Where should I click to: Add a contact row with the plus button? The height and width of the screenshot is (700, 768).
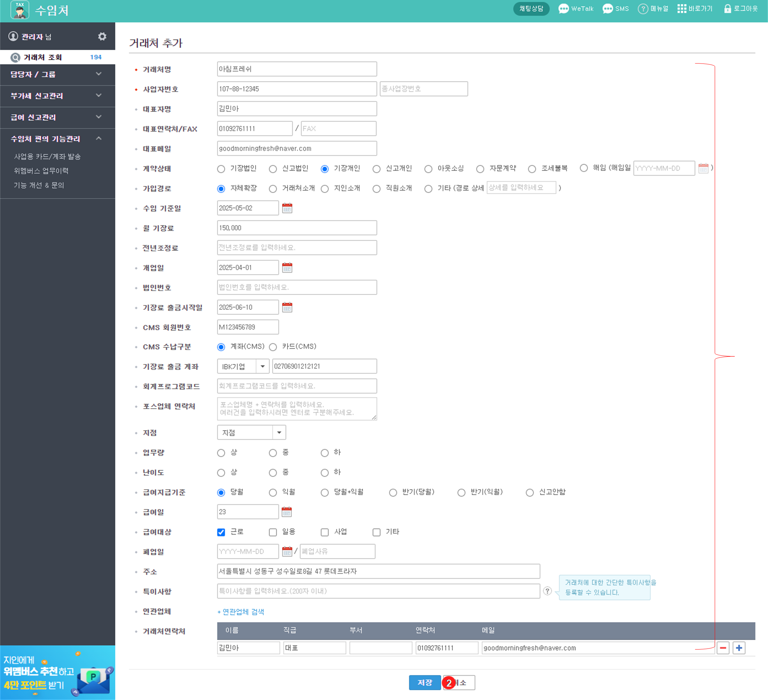tap(739, 648)
